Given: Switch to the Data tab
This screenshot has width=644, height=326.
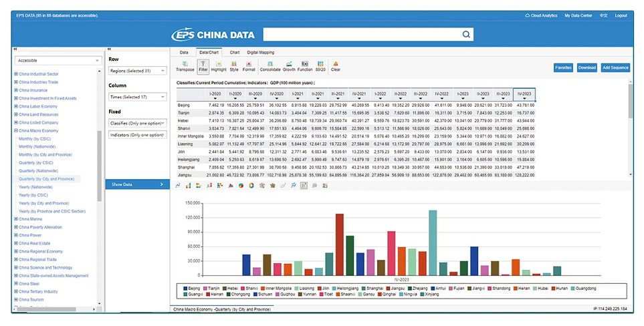Looking at the screenshot, I should click(184, 52).
